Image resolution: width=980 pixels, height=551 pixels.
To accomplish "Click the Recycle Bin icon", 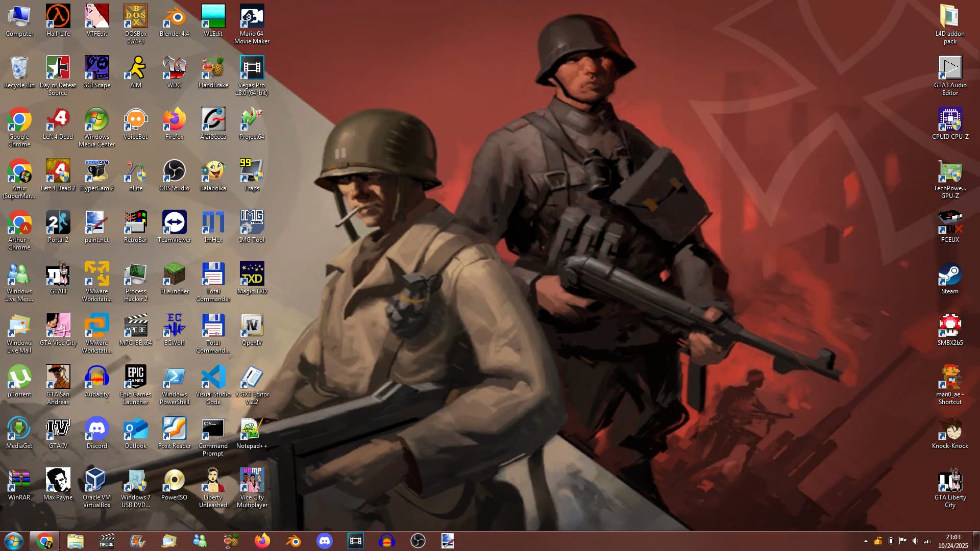I will click(x=19, y=68).
